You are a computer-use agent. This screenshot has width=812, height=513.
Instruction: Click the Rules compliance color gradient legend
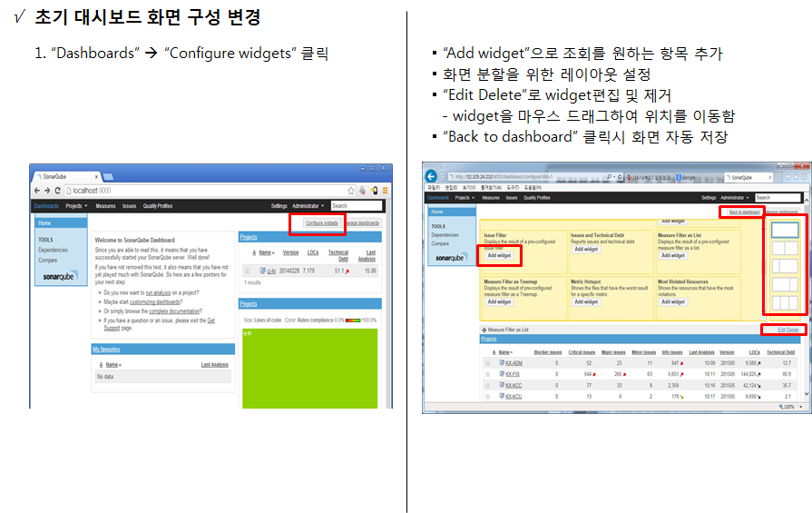(353, 321)
